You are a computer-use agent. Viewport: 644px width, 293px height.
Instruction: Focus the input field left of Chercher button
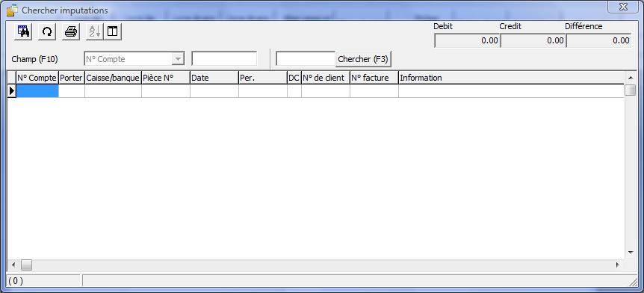[x=306, y=59]
